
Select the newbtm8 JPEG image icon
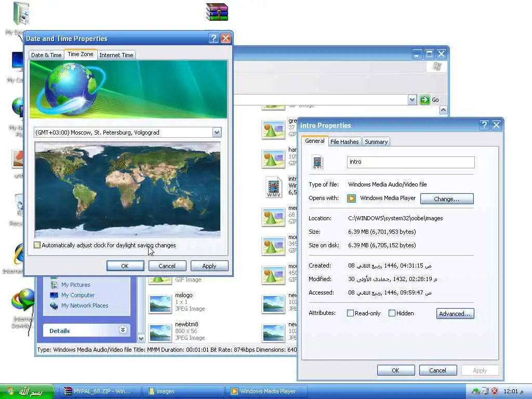[x=161, y=332]
